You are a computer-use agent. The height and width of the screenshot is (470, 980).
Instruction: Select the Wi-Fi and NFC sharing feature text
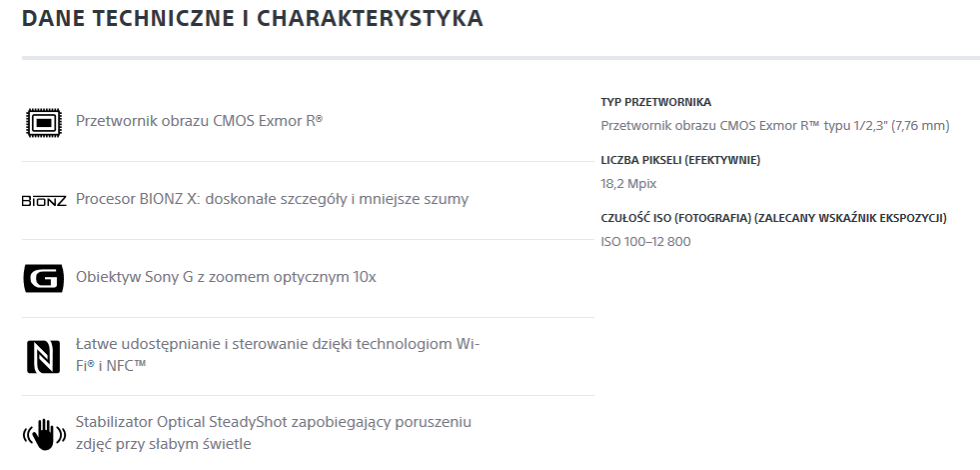pyautogui.click(x=278, y=355)
